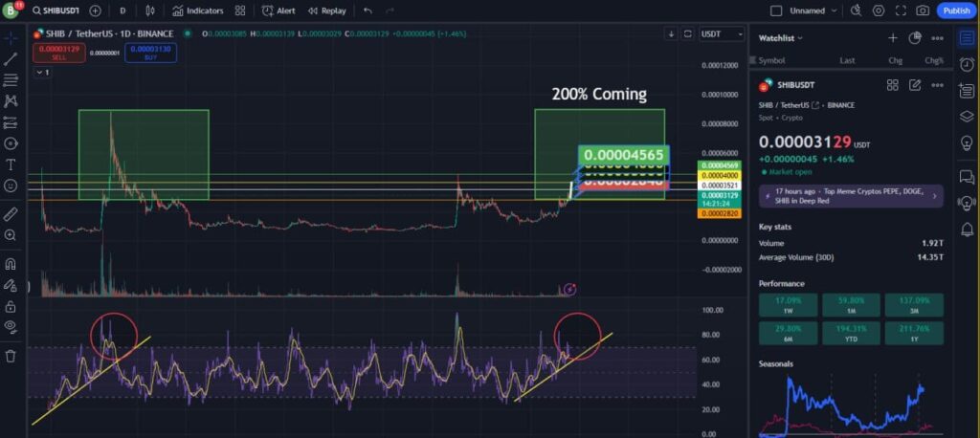Toggle lock all drawings
This screenshot has width=980, height=438.
11,306
